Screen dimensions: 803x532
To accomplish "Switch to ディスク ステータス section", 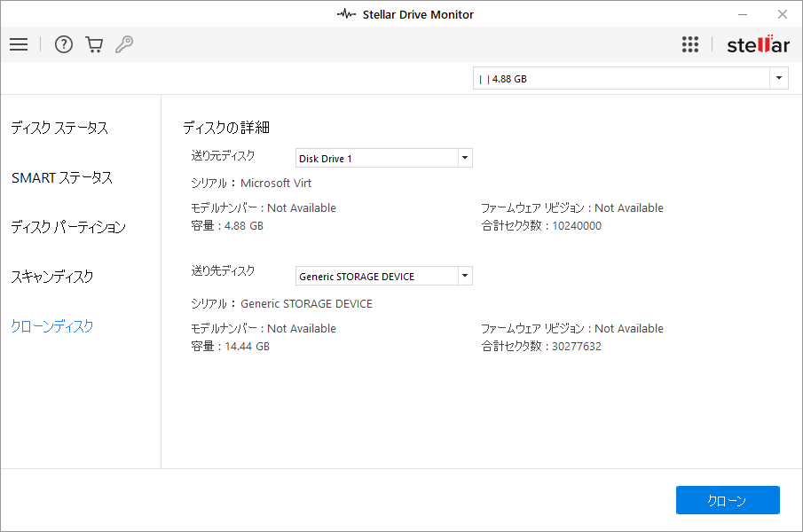I will (x=59, y=128).
